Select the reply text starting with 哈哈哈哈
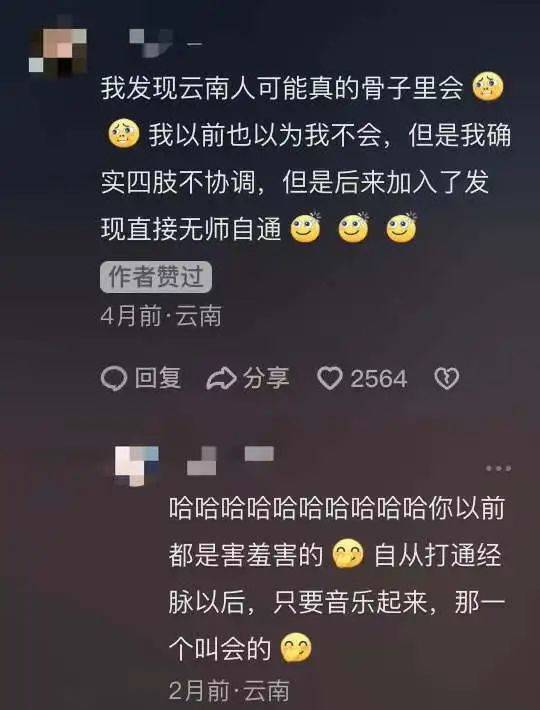540x710 pixels. tap(337, 579)
